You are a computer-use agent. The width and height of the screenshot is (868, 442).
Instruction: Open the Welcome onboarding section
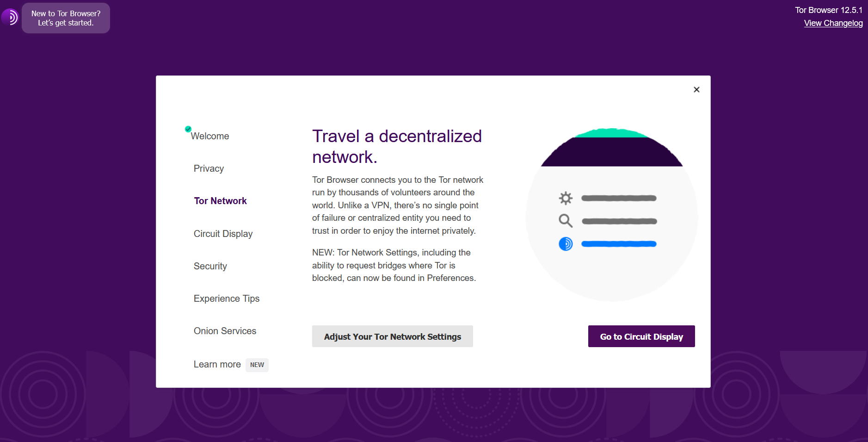pyautogui.click(x=210, y=136)
